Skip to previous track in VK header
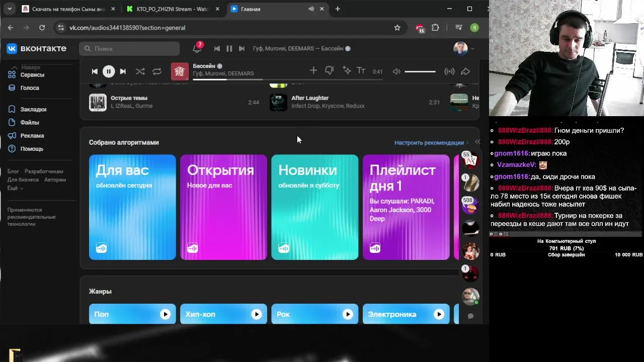Screen dimensions: 644x362 217,48
